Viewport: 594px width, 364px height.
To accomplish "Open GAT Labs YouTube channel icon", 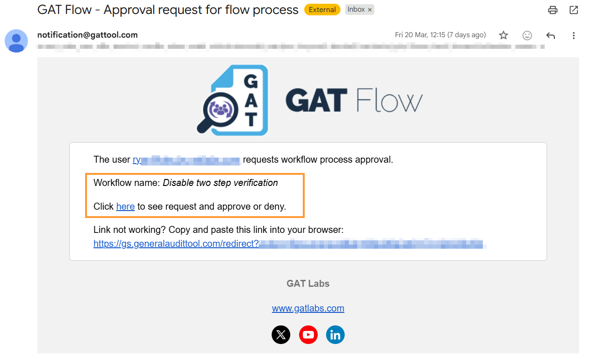I will coord(308,335).
